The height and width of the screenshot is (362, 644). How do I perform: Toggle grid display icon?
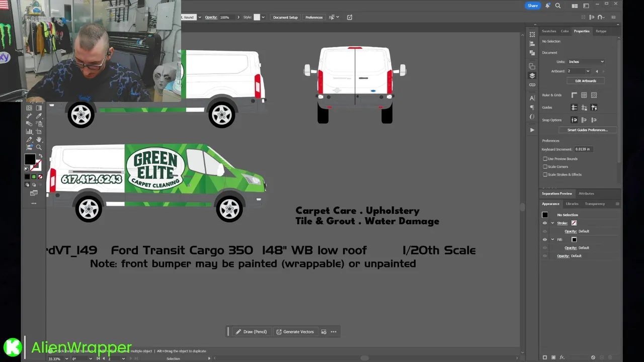click(x=584, y=95)
